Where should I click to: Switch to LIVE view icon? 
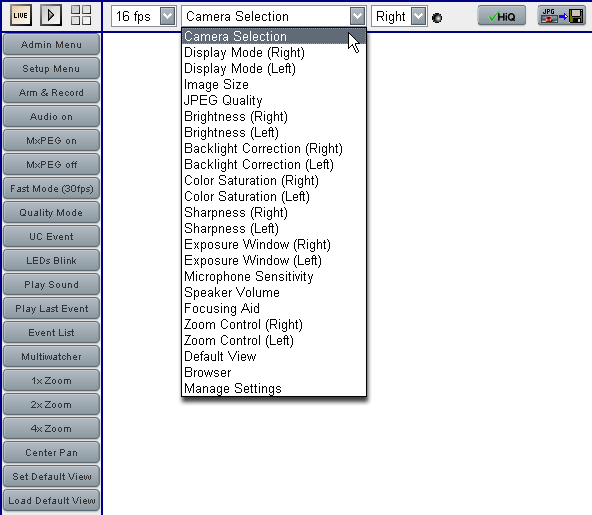tap(20, 15)
